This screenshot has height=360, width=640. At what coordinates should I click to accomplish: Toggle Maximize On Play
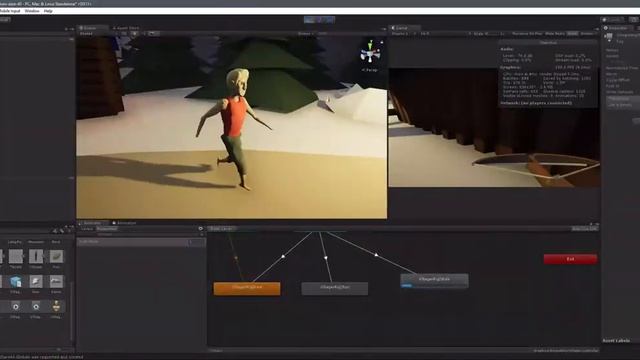click(527, 33)
